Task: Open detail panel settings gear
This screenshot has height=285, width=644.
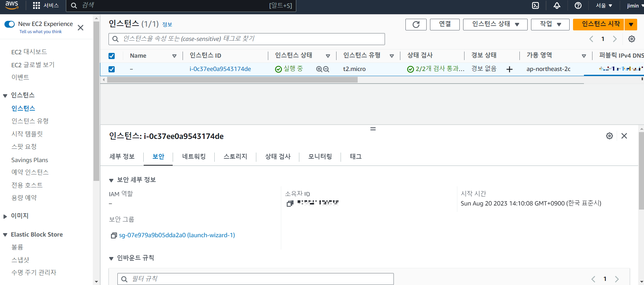Action: point(609,136)
